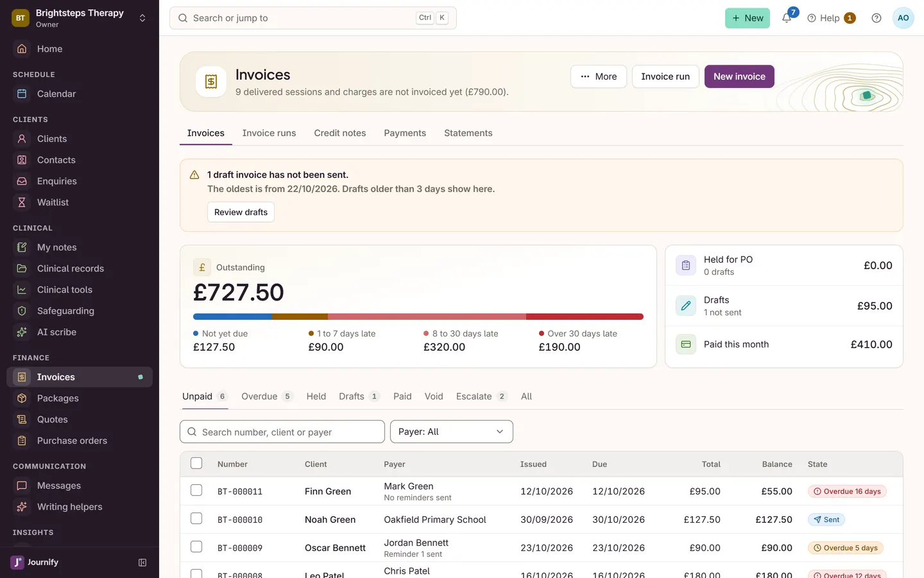Viewport: 924px width, 578px height.
Task: Open Home from sidebar
Action: click(80, 49)
